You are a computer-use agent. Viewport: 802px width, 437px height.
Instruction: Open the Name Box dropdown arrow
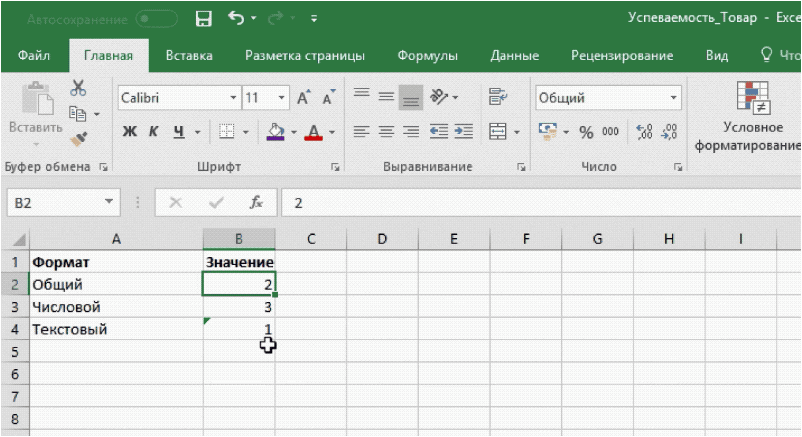109,202
